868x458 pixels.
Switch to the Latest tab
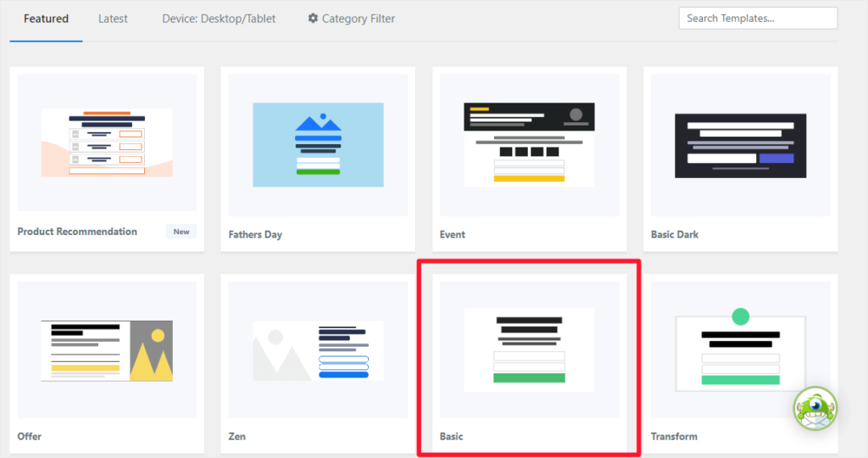(x=113, y=19)
